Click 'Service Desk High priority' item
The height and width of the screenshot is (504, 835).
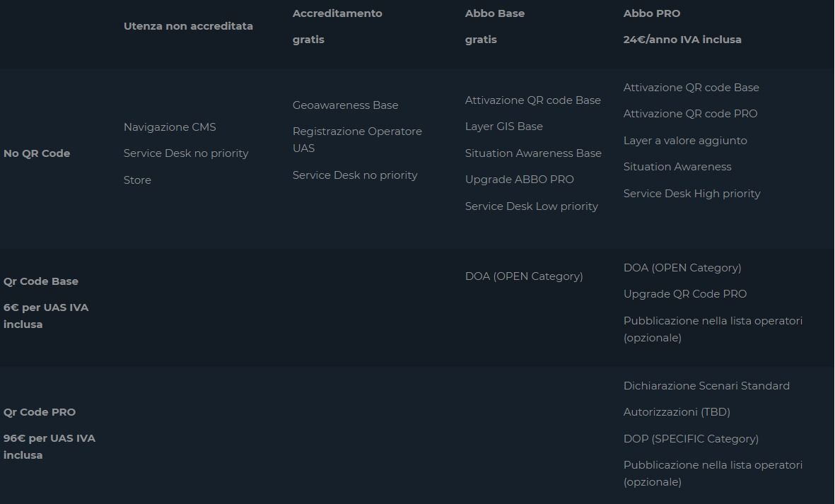pos(692,194)
